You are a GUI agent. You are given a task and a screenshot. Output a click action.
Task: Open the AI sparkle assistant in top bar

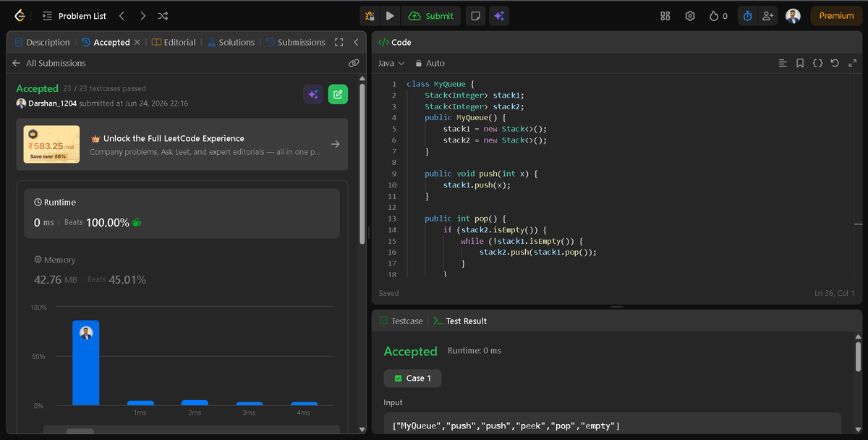(499, 16)
